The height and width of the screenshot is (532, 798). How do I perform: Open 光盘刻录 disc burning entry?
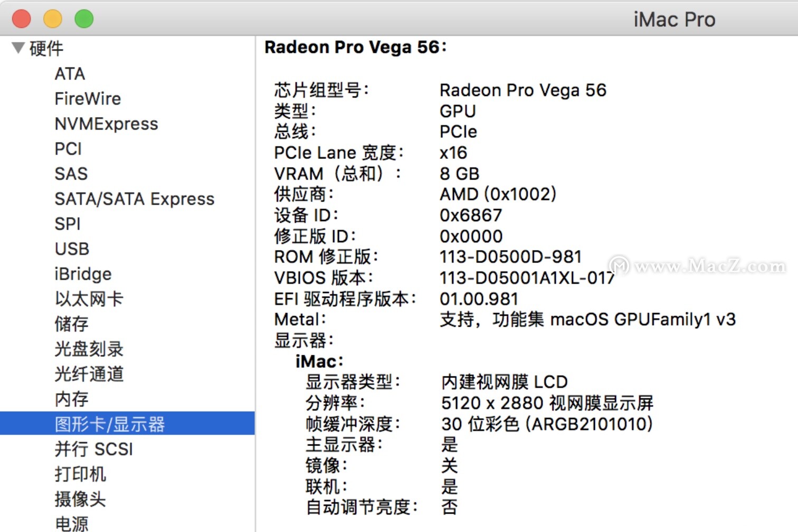tap(89, 349)
